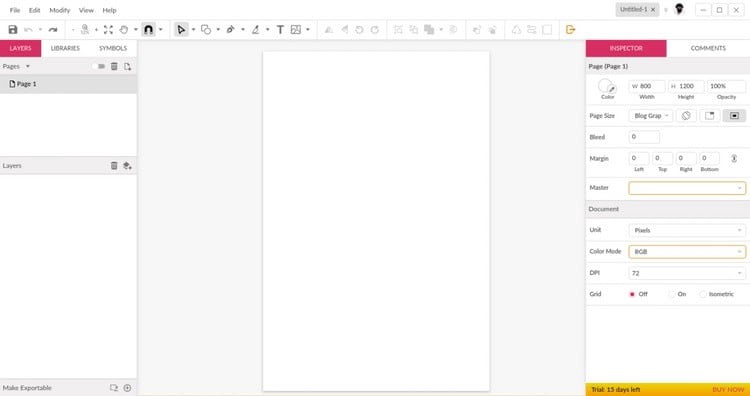Screen dimensions: 750x396
Task: Click the Insert Image icon
Action: click(x=296, y=30)
